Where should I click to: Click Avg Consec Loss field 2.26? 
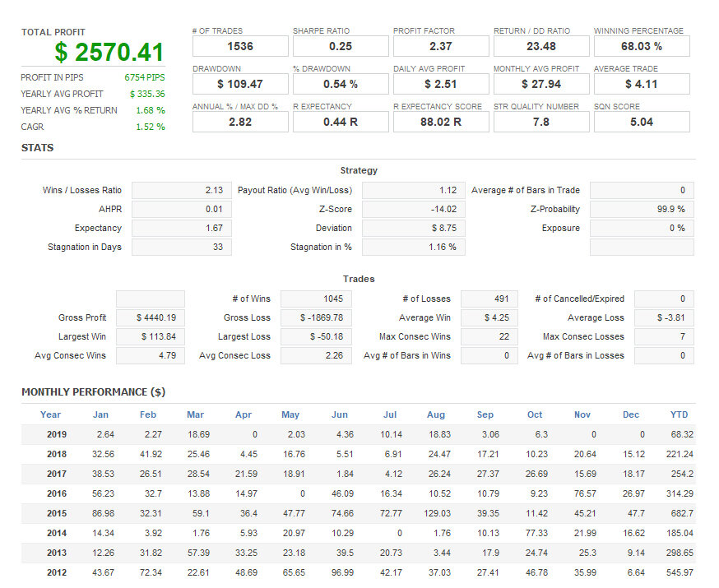(316, 355)
